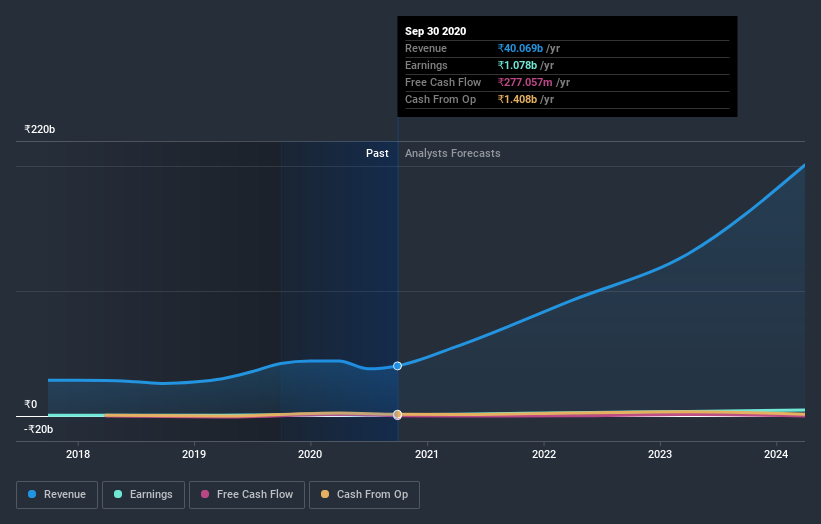Click the 2023 x-axis label
Screen dimensions: 821x524
click(x=660, y=454)
